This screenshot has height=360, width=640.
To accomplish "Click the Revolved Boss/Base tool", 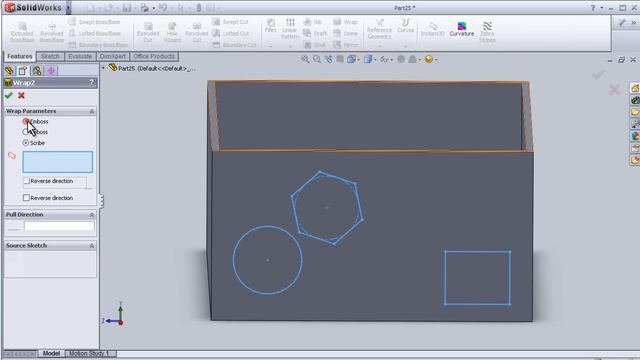I will 51,32.
